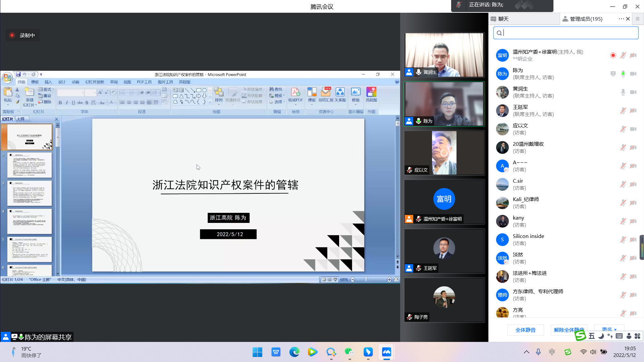
Task: Click 陈为's screen-share icon in member list
Action: pyautogui.click(x=613, y=74)
